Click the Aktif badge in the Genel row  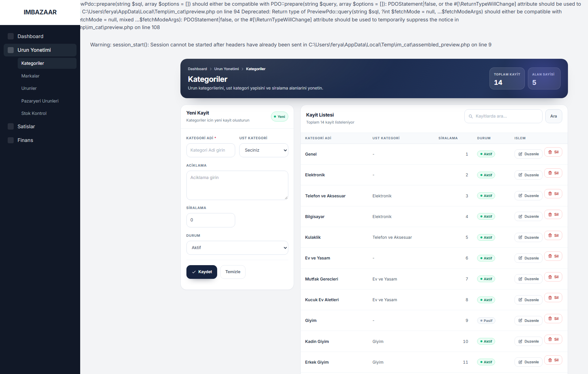click(x=486, y=154)
